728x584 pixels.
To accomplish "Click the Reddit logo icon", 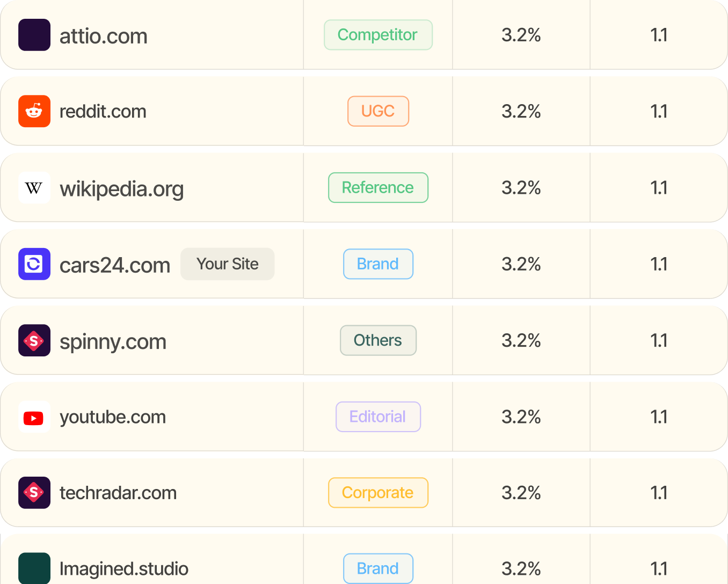I will point(34,111).
